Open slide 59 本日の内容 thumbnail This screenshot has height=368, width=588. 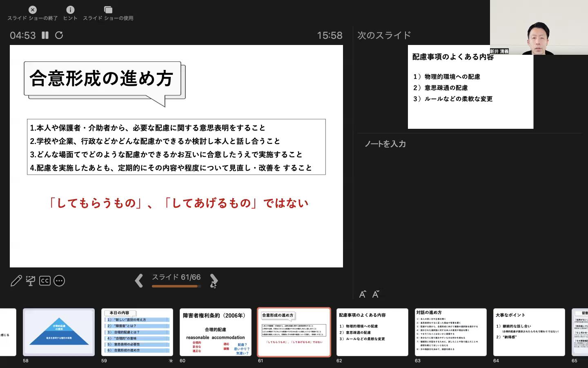(137, 332)
